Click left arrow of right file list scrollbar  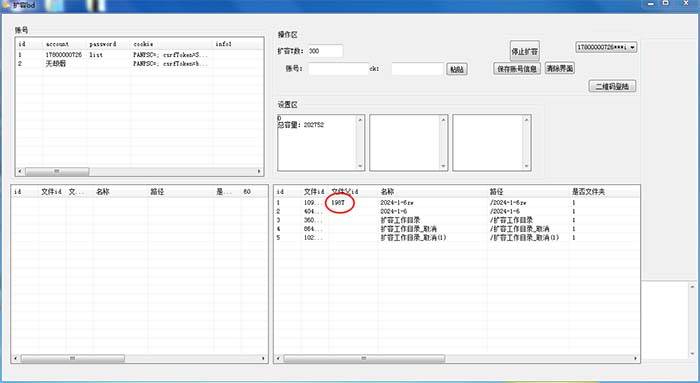coord(279,358)
